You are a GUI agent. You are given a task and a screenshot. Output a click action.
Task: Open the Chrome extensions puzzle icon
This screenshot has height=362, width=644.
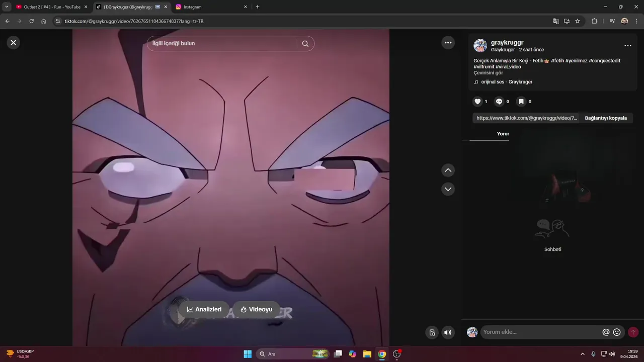coord(594,21)
